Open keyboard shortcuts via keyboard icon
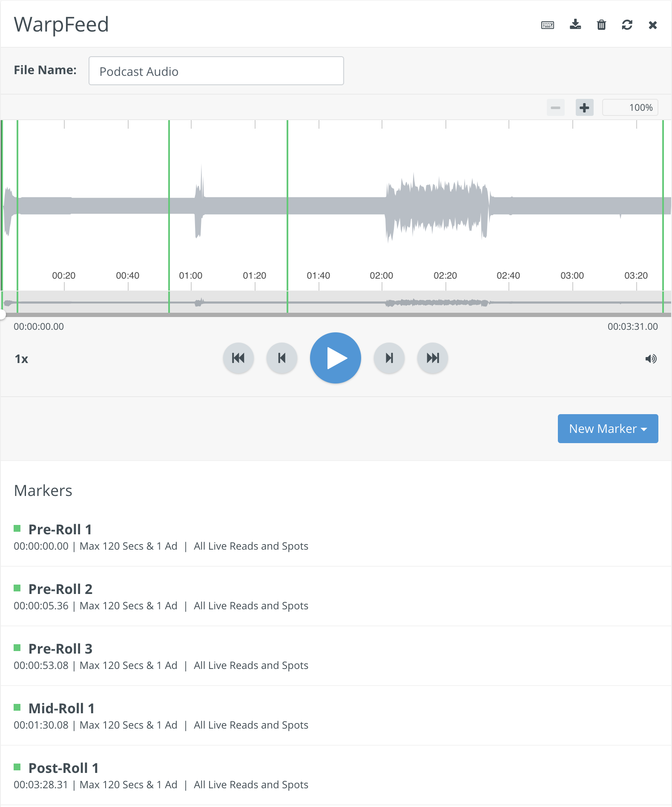 click(x=547, y=25)
